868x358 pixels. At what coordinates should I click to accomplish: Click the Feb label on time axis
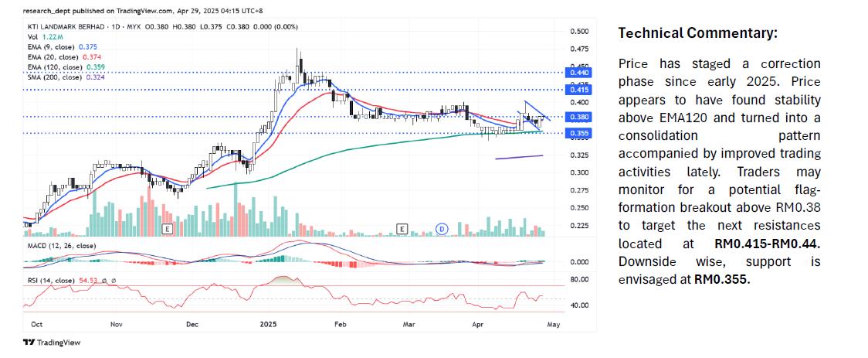click(341, 324)
